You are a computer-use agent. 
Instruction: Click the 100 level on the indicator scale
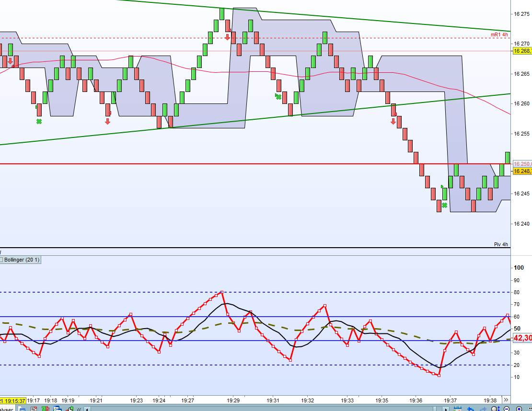(519, 268)
